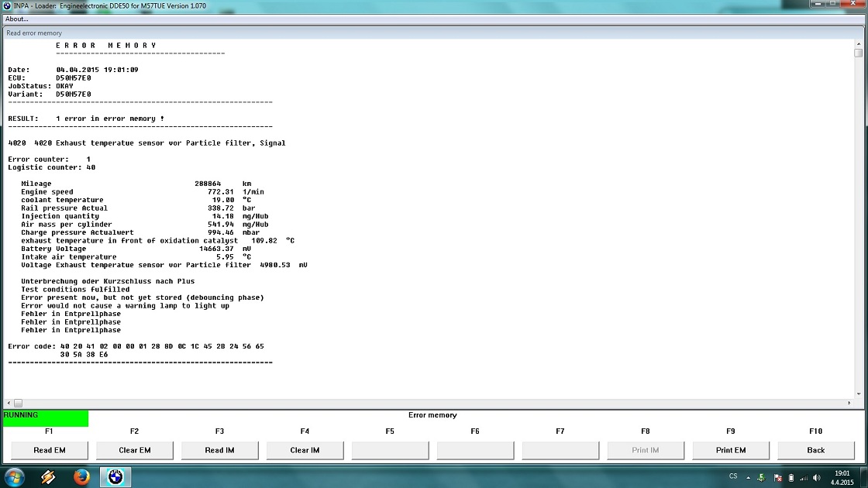The image size is (868, 488).
Task: Click the battery tray icon
Action: [x=791, y=477]
